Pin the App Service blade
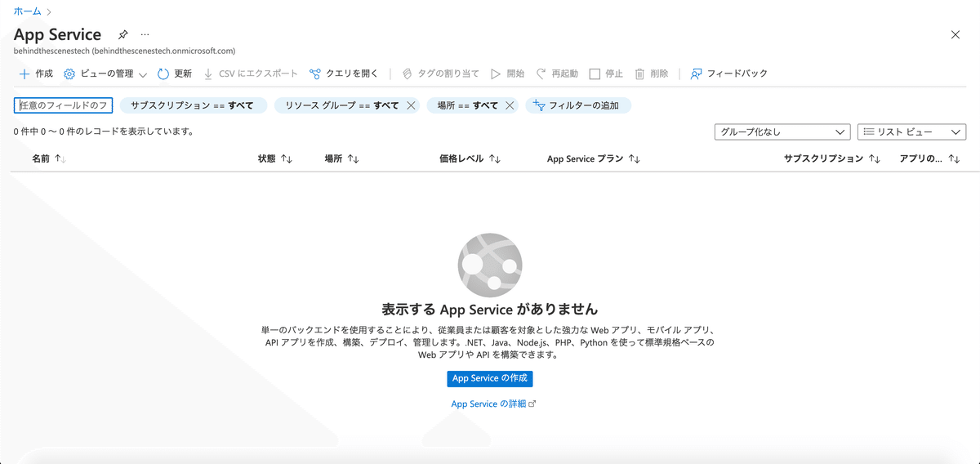980x464 pixels. coord(122,34)
